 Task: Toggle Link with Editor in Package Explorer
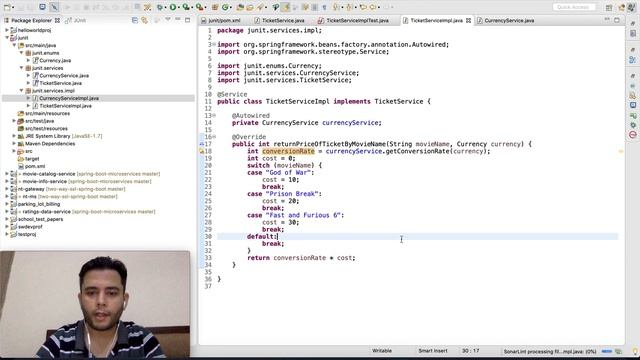click(144, 20)
